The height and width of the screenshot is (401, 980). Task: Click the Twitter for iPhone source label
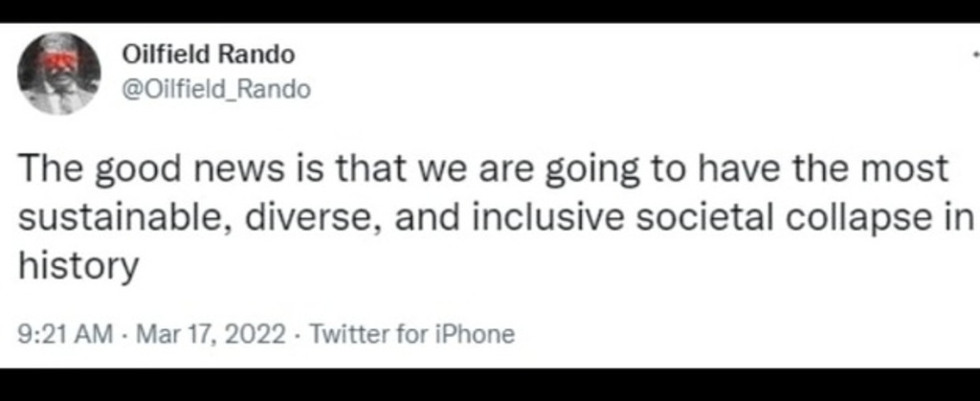click(412, 334)
